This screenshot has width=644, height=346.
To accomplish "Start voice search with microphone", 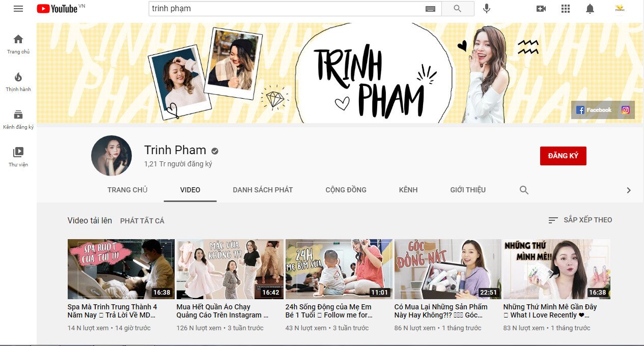I will pyautogui.click(x=487, y=9).
